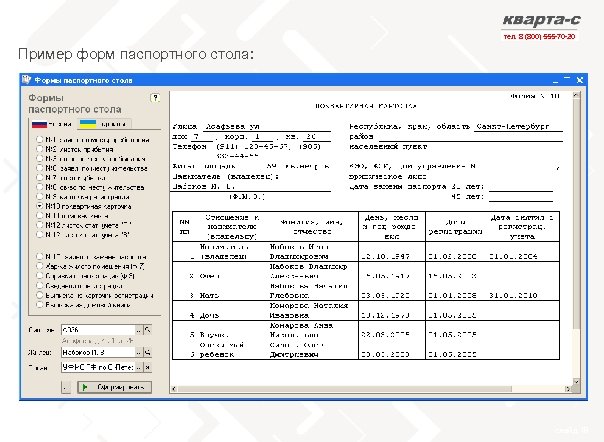Select Характеристика помещения (ф.7) radio
Screen dimensions: 604x442
click(x=39, y=266)
